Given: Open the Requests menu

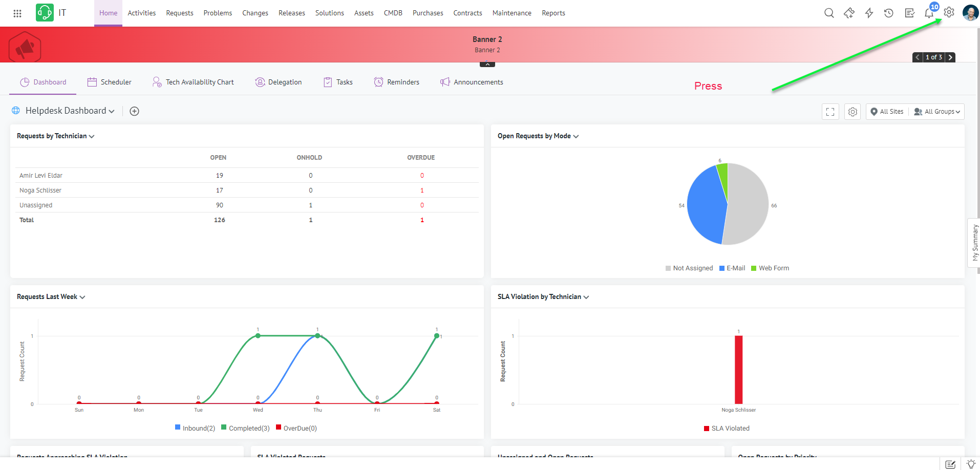Looking at the screenshot, I should pyautogui.click(x=179, y=13).
